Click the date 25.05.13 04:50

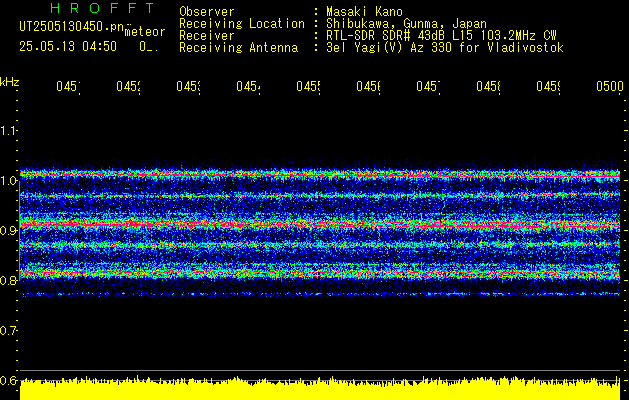[x=68, y=47]
